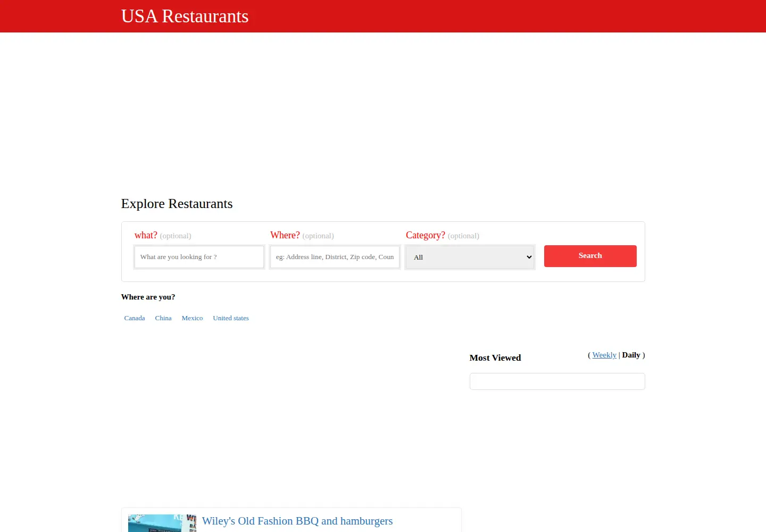Open the Category dropdown showing All
The height and width of the screenshot is (532, 766).
[x=470, y=257]
